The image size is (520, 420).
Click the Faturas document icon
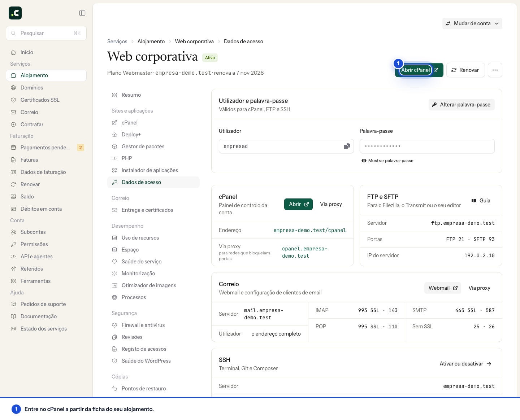[13, 160]
